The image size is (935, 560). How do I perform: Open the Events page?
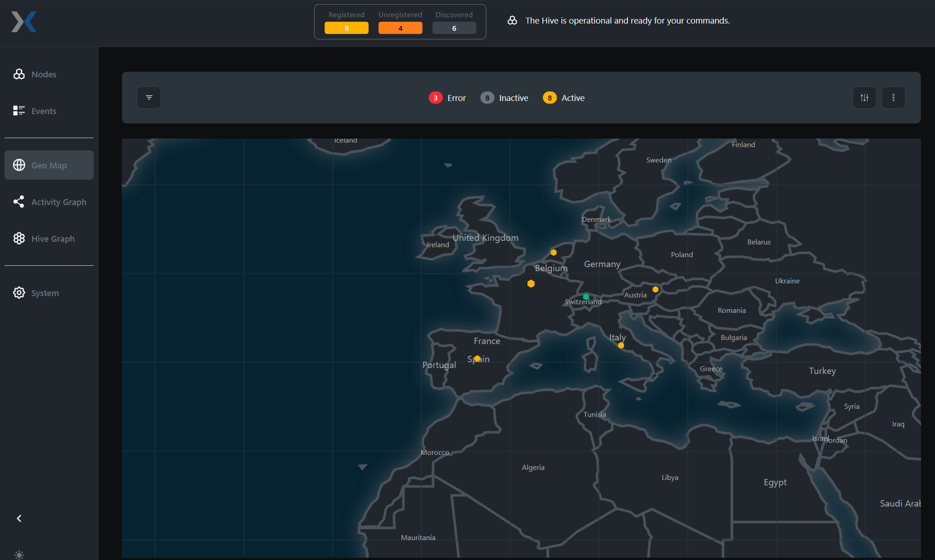tap(43, 111)
